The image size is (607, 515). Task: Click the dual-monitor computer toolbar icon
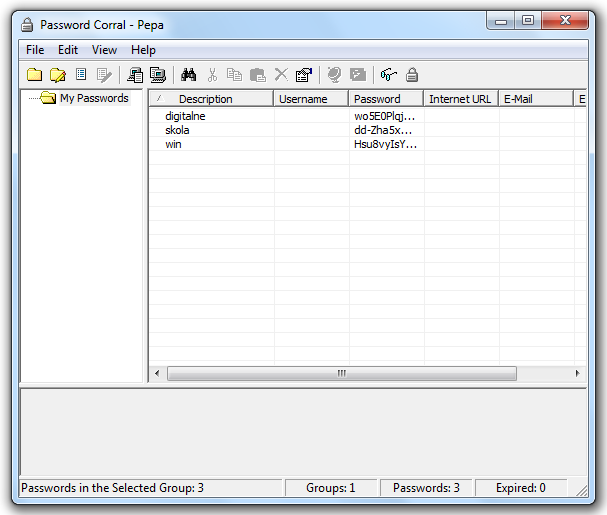point(158,75)
